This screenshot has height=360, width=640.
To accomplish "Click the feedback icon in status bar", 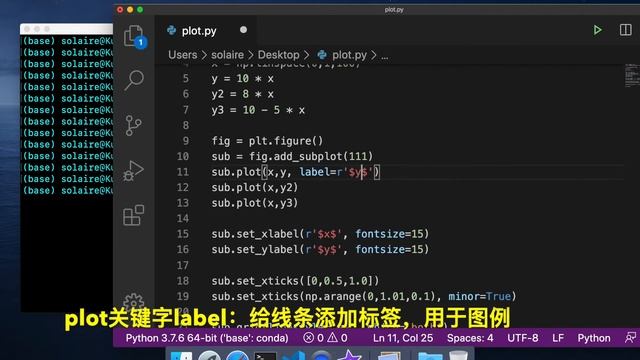I will tap(630, 338).
